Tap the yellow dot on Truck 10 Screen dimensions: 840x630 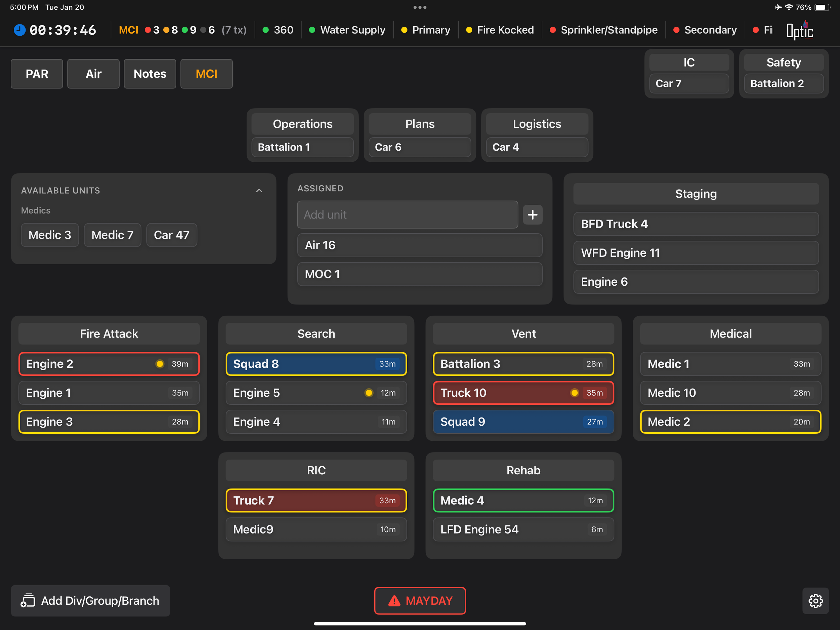tap(574, 393)
